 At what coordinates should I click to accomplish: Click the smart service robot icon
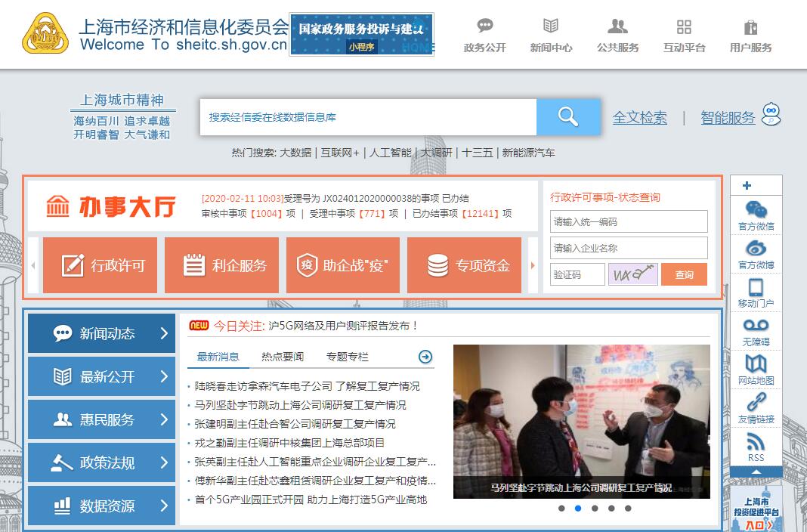pyautogui.click(x=771, y=115)
